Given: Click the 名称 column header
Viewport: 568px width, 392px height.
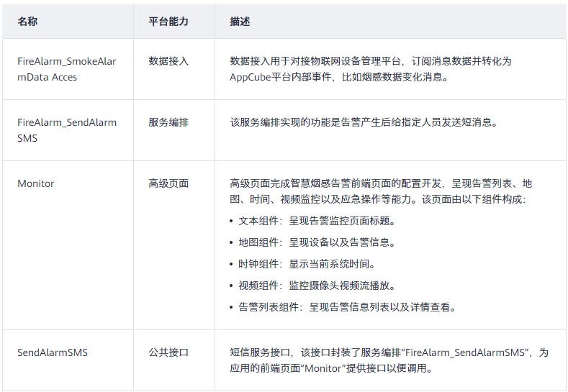Looking at the screenshot, I should (27, 22).
